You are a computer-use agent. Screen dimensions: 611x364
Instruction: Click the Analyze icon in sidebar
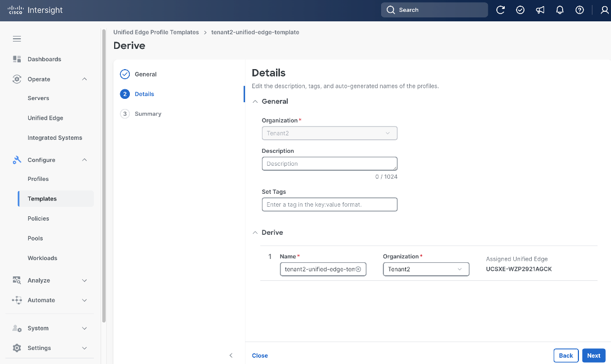coord(17,280)
